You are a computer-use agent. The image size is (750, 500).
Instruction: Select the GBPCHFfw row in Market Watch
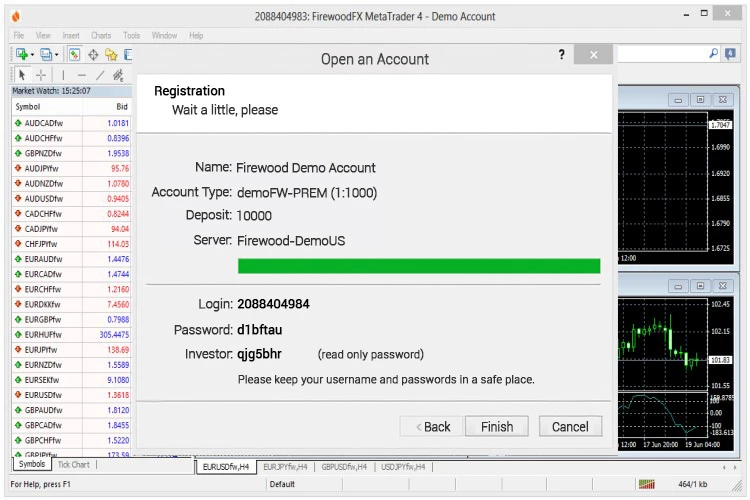(x=71, y=440)
